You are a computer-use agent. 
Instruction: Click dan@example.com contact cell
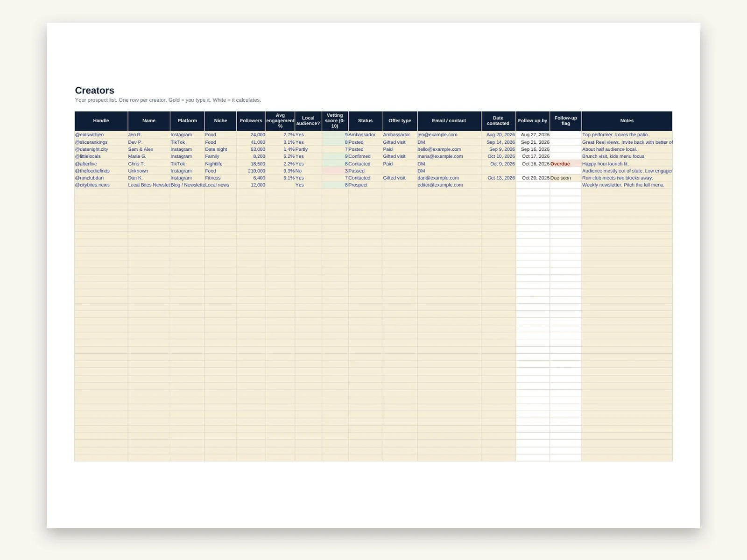click(x=449, y=178)
